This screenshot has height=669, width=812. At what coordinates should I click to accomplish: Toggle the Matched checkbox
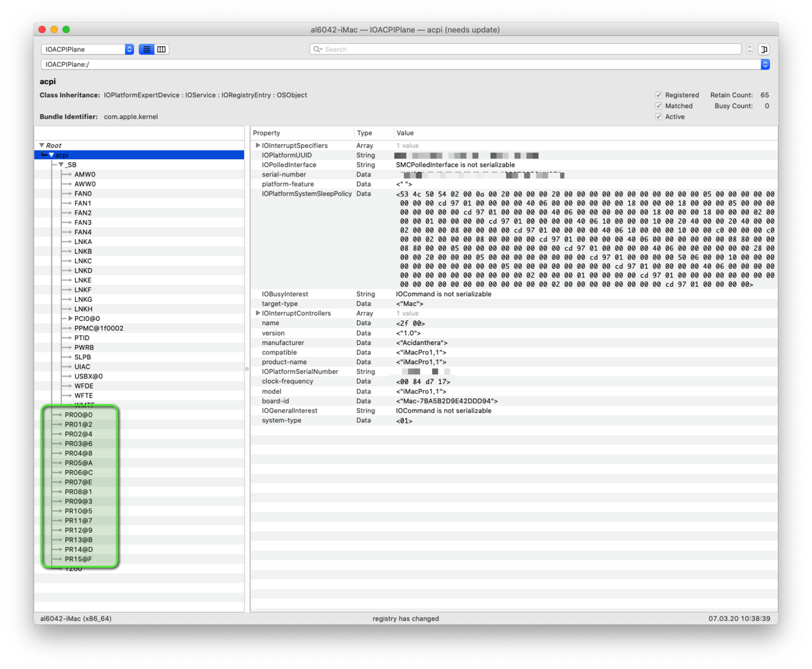658,106
